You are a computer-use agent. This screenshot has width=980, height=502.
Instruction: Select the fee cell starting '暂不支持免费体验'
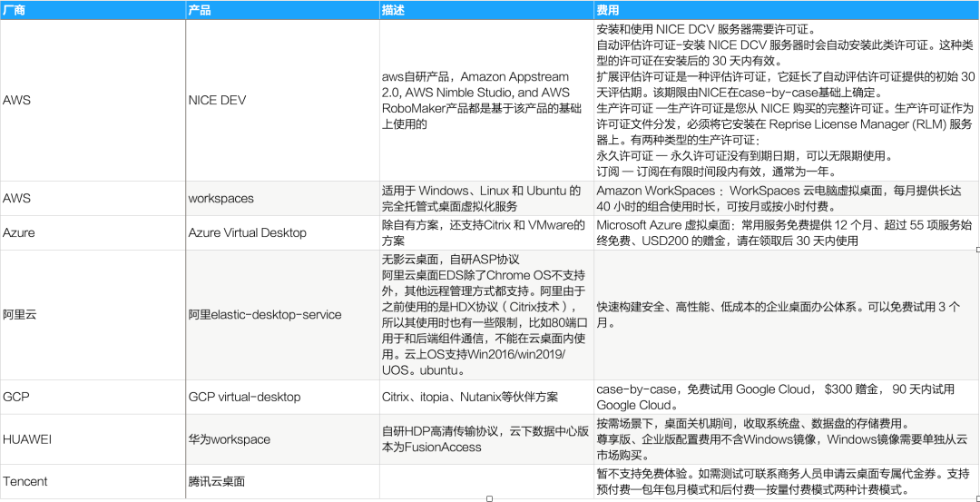(x=786, y=481)
